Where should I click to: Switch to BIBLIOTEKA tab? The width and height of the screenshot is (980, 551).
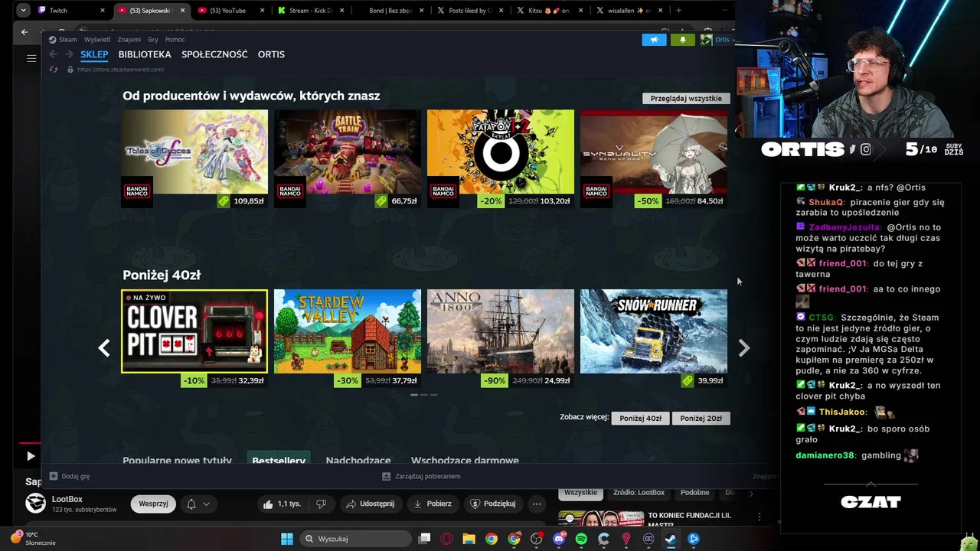[x=145, y=54]
